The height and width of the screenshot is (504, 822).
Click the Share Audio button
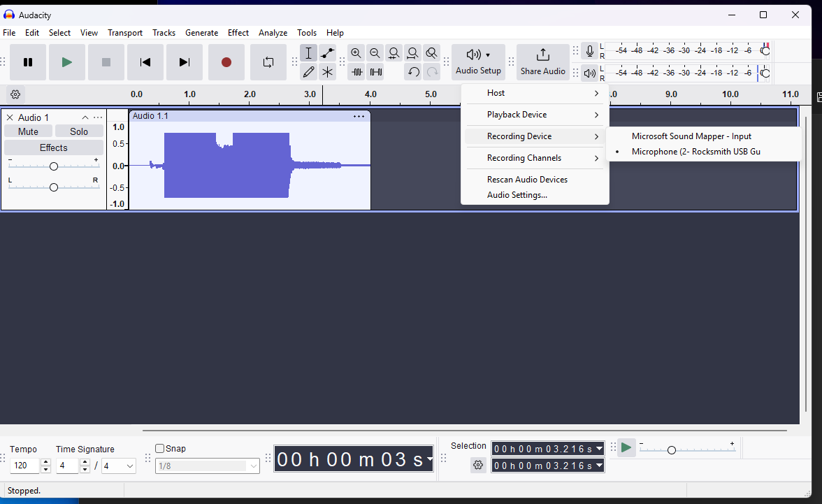542,62
